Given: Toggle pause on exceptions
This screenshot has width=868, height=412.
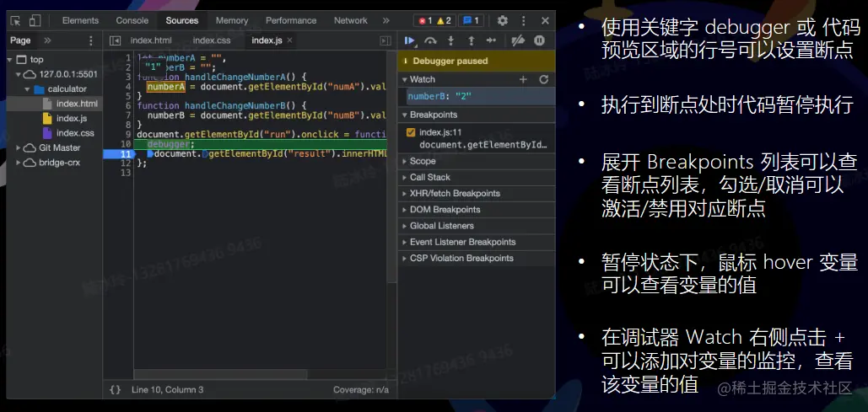Looking at the screenshot, I should click(539, 40).
